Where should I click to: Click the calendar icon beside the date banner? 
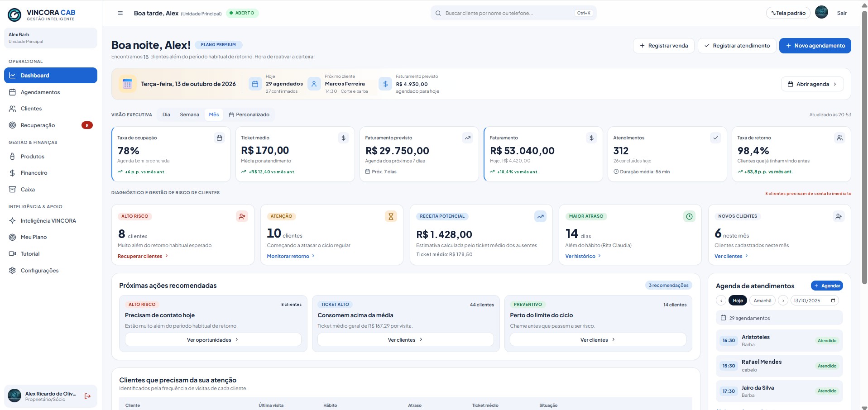point(127,84)
